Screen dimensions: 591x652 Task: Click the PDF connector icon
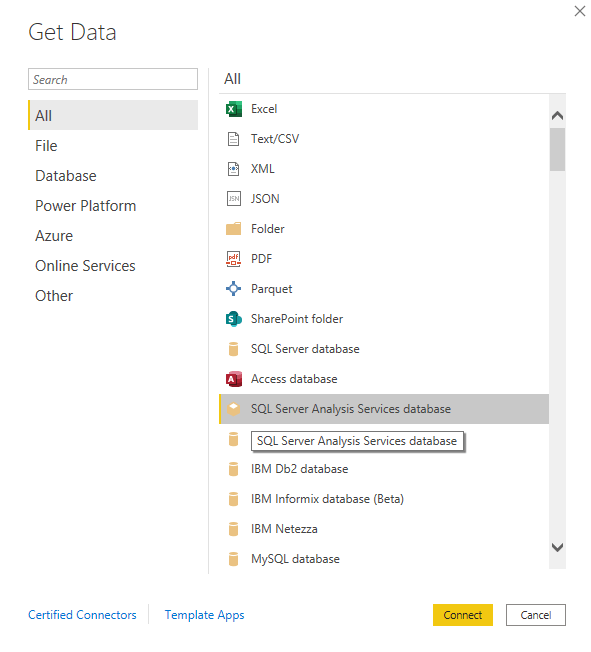click(233, 259)
